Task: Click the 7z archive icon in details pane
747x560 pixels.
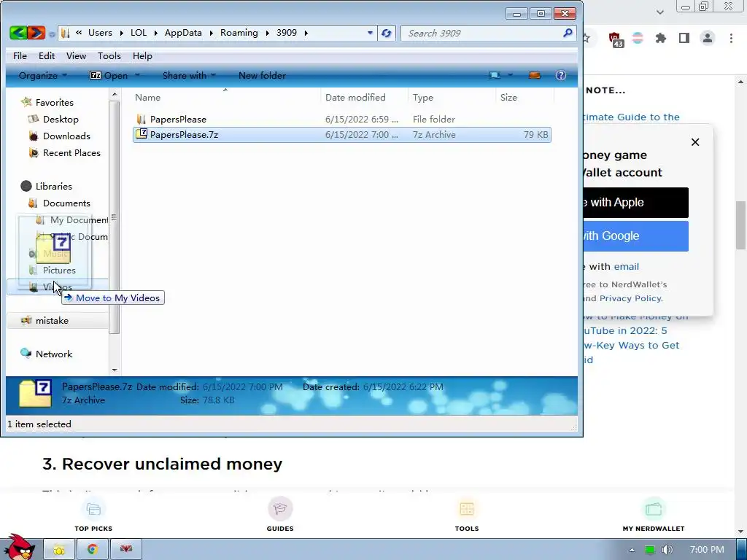Action: point(35,393)
